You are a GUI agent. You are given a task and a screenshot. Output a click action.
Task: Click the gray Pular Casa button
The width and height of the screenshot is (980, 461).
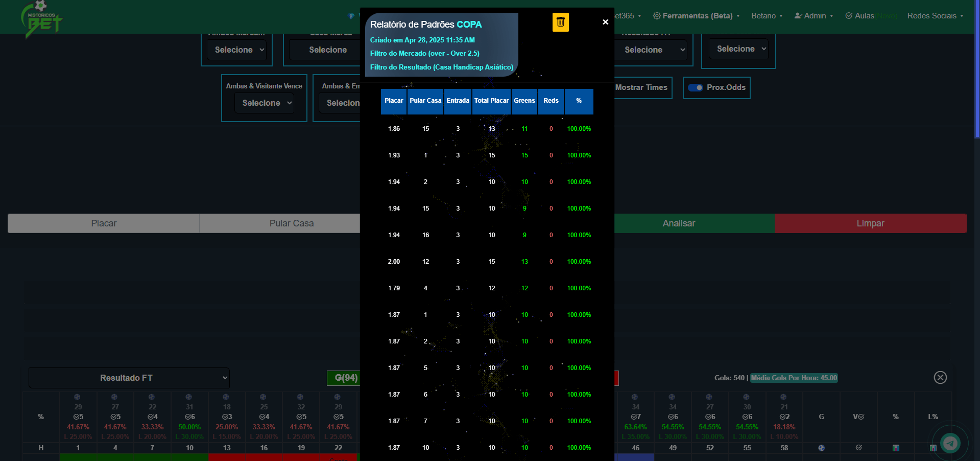(x=280, y=223)
